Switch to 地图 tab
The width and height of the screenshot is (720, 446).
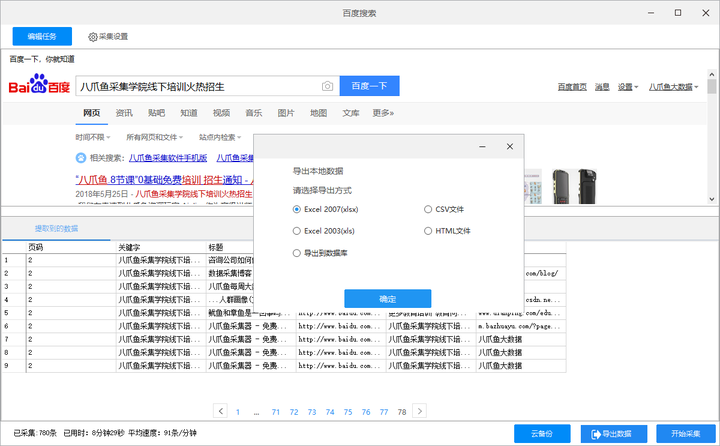pyautogui.click(x=318, y=113)
